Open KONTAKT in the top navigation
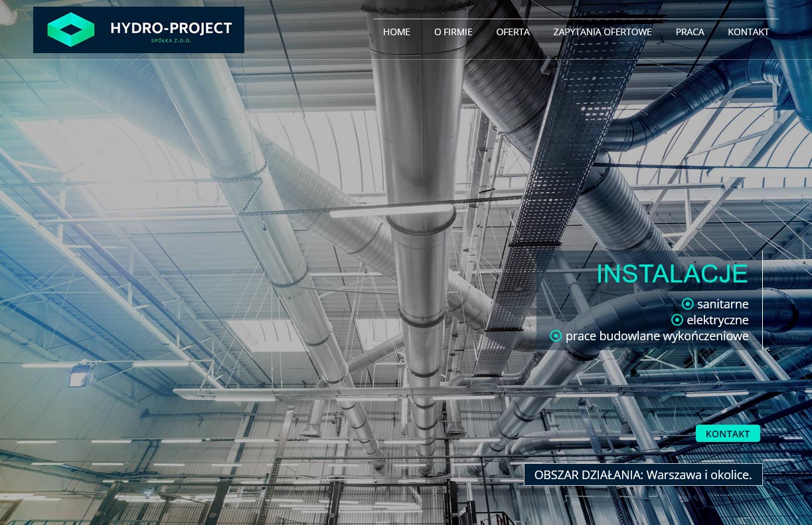 [748, 32]
